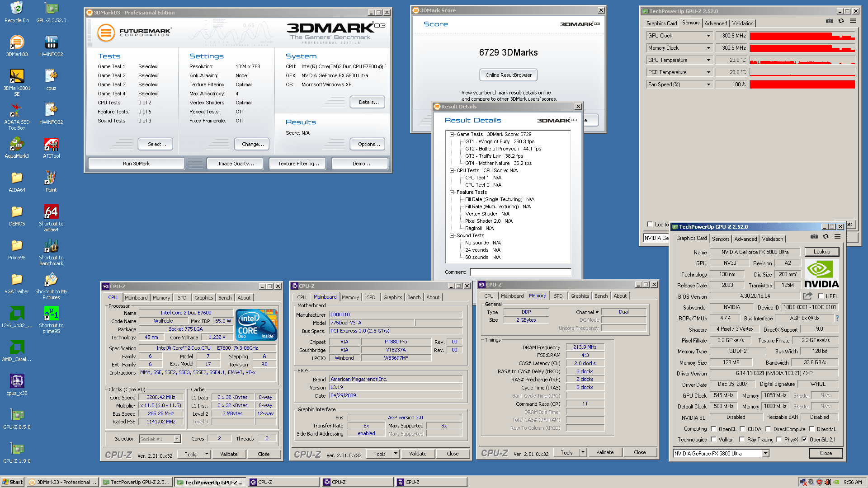Collapse the Game Tests tree node
The height and width of the screenshot is (488, 868).
(x=452, y=134)
